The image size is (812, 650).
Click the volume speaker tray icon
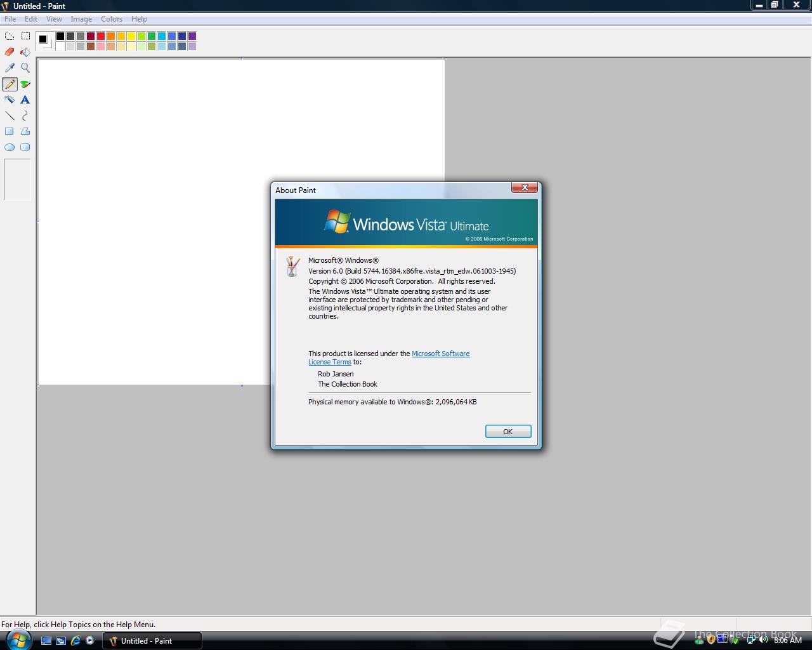763,640
